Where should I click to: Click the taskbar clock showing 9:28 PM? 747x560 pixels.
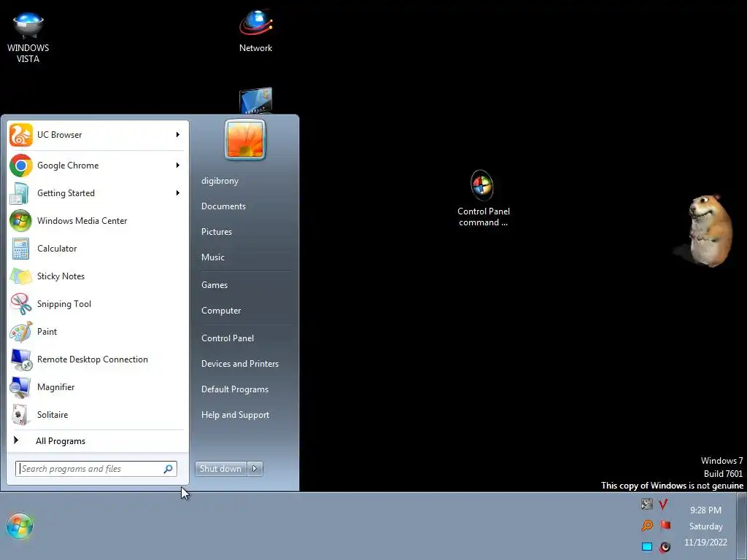(x=705, y=510)
